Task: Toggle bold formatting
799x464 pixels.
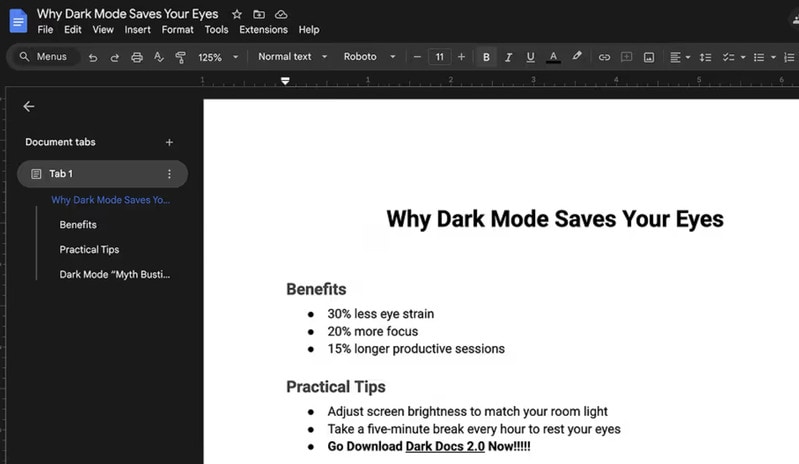Action: tap(486, 57)
